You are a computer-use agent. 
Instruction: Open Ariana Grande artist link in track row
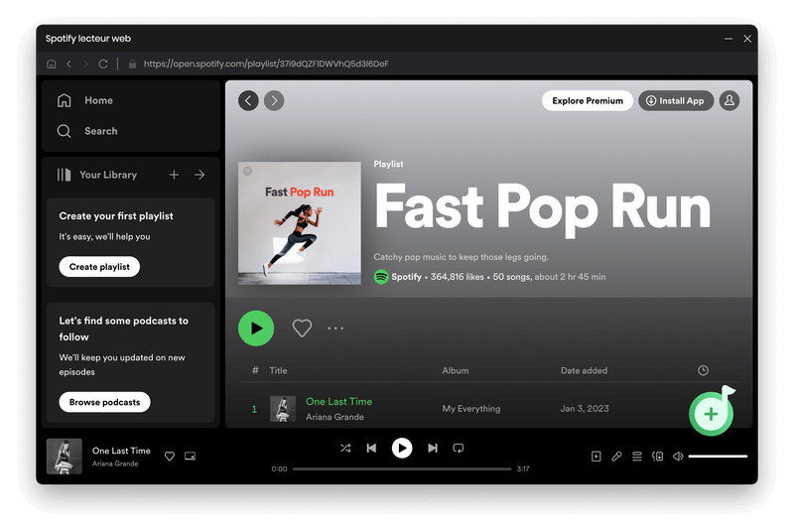click(334, 417)
